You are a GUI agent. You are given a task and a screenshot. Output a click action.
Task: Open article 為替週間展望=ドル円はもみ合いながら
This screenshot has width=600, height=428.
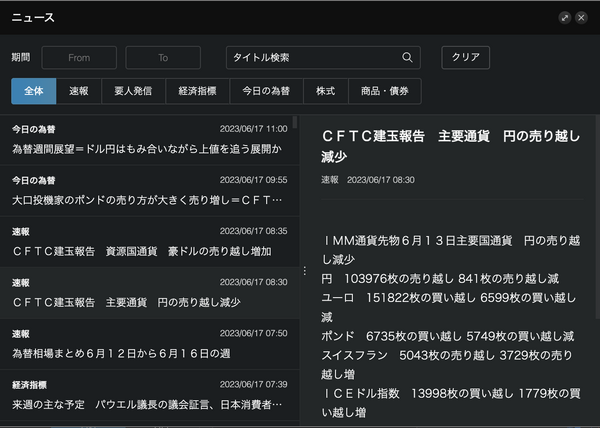(x=150, y=140)
